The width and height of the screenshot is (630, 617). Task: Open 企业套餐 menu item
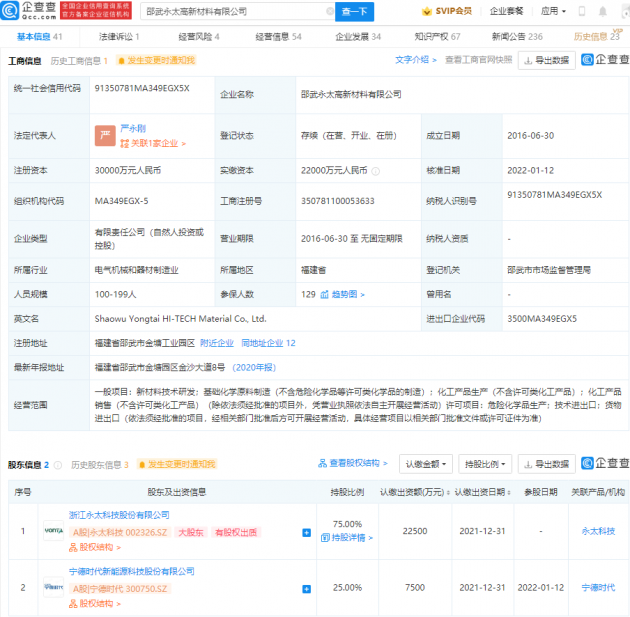(x=506, y=11)
